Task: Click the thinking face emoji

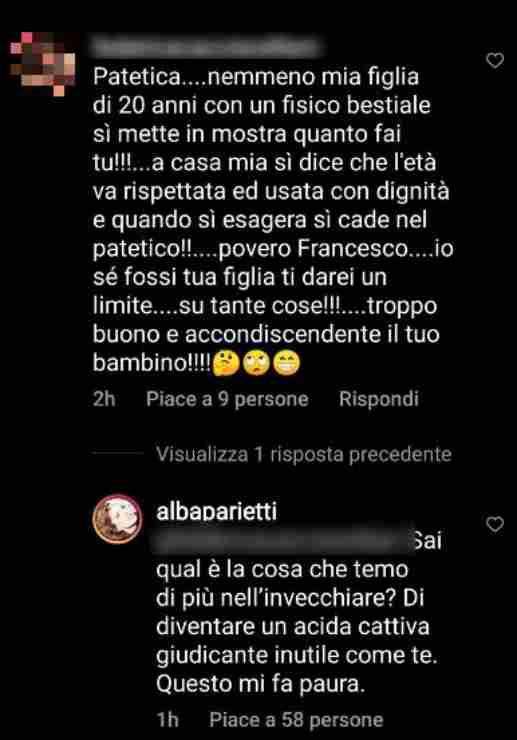Action: [x=226, y=363]
